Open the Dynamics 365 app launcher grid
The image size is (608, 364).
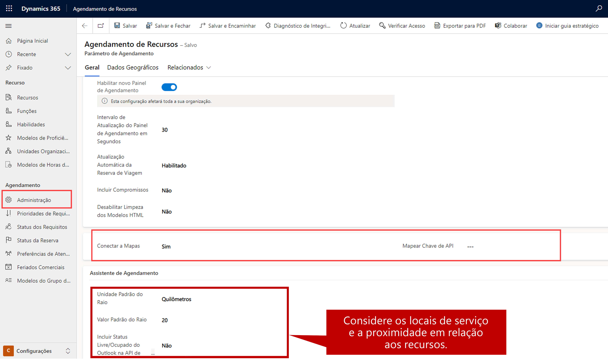9,9
